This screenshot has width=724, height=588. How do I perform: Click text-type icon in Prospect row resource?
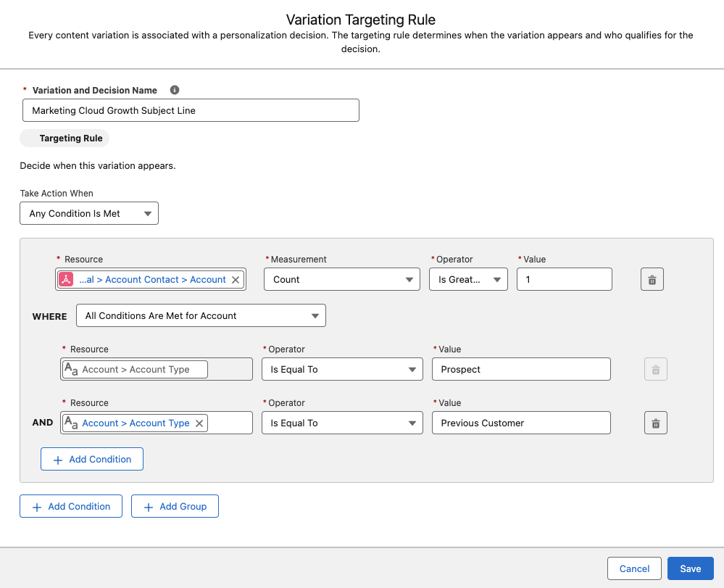coord(71,369)
